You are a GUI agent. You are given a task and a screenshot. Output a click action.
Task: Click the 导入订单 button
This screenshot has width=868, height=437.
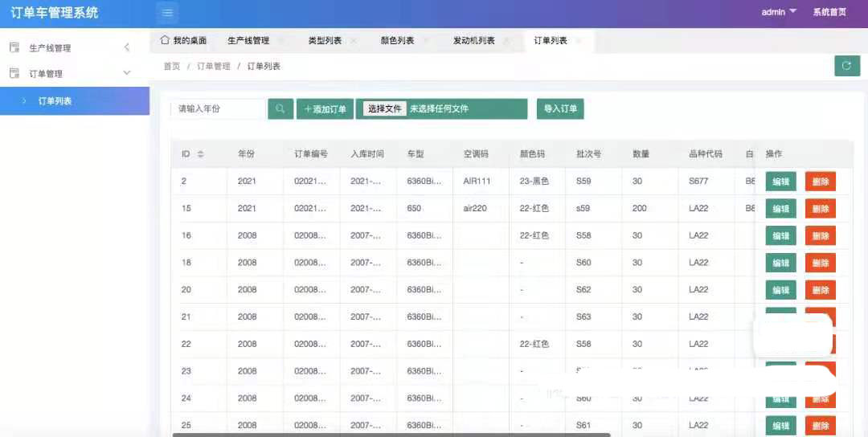(x=560, y=109)
